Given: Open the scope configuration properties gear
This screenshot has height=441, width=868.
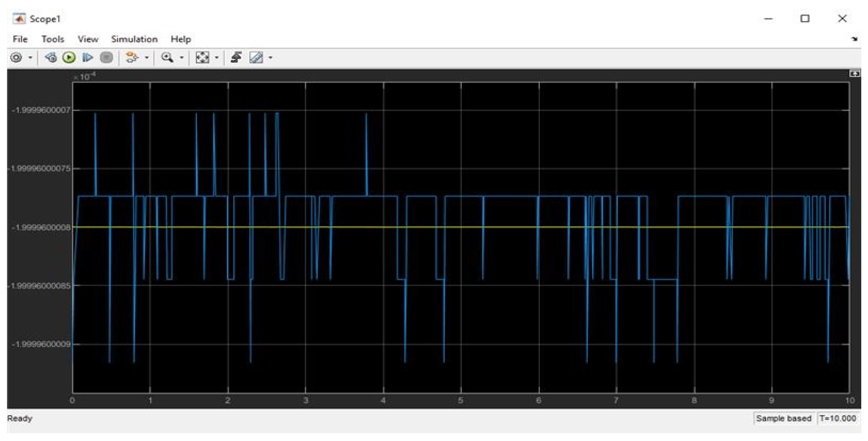Looking at the screenshot, I should [x=16, y=58].
